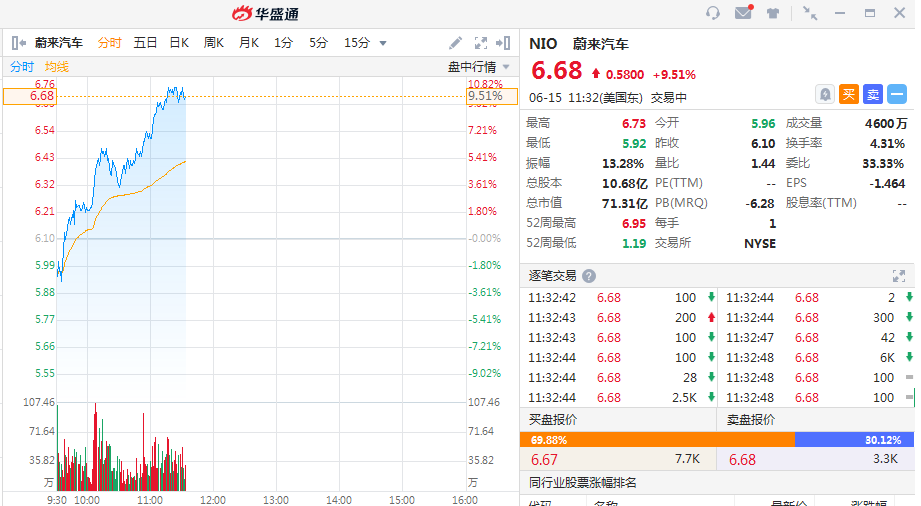Switch to the 日K chart tab
This screenshot has width=921, height=506.
point(179,43)
